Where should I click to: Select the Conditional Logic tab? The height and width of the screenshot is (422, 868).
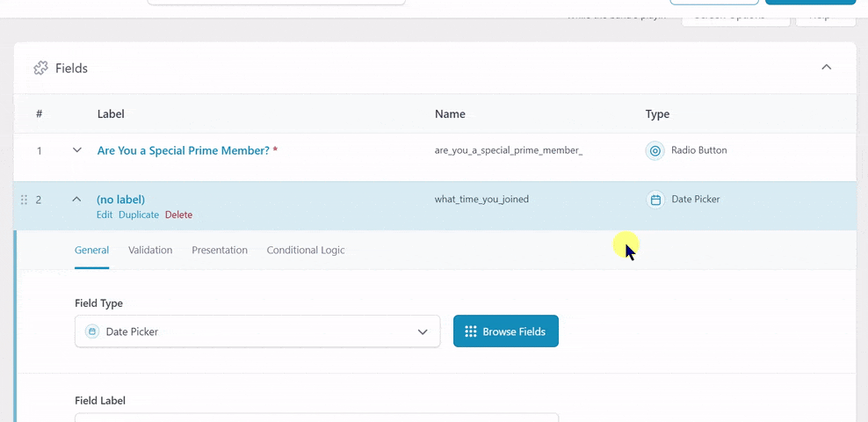click(x=306, y=250)
